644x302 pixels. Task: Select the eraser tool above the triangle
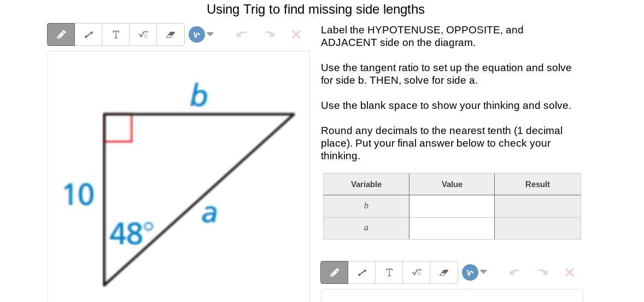coord(171,34)
